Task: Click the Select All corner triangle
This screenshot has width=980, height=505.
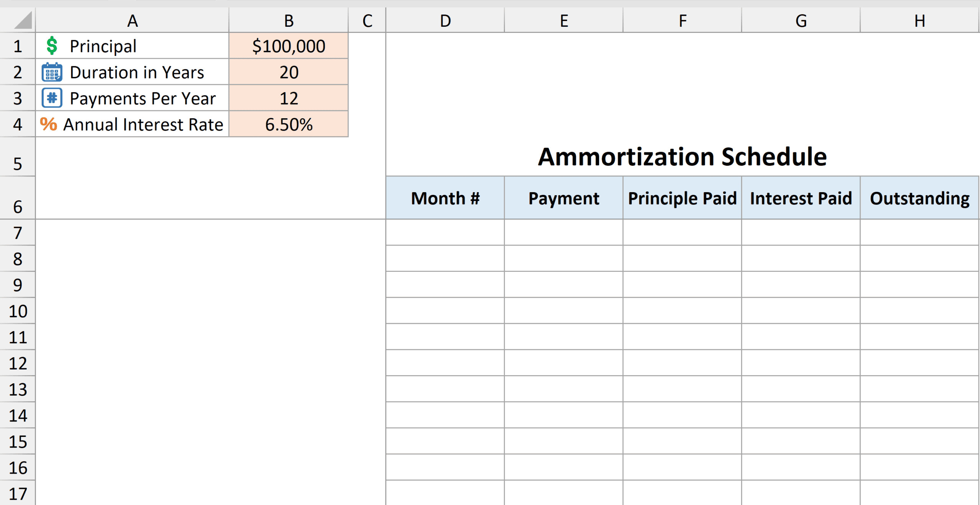Action: (x=23, y=20)
